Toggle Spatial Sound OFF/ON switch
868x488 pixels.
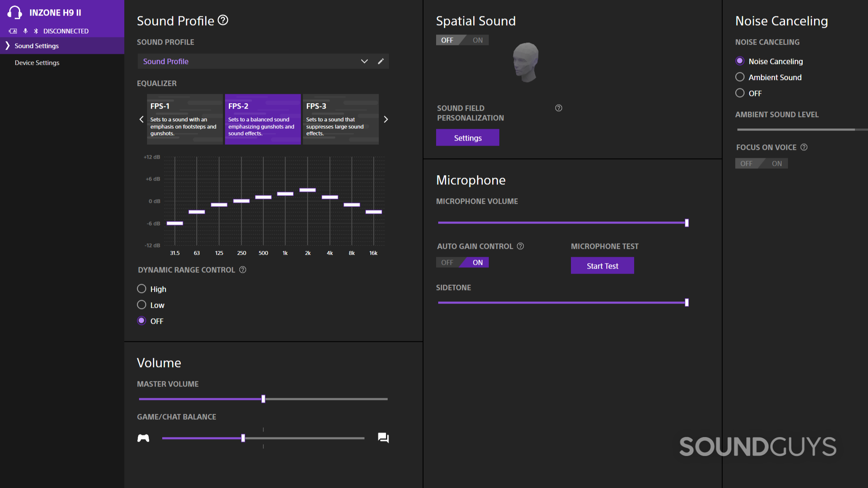[x=462, y=40]
